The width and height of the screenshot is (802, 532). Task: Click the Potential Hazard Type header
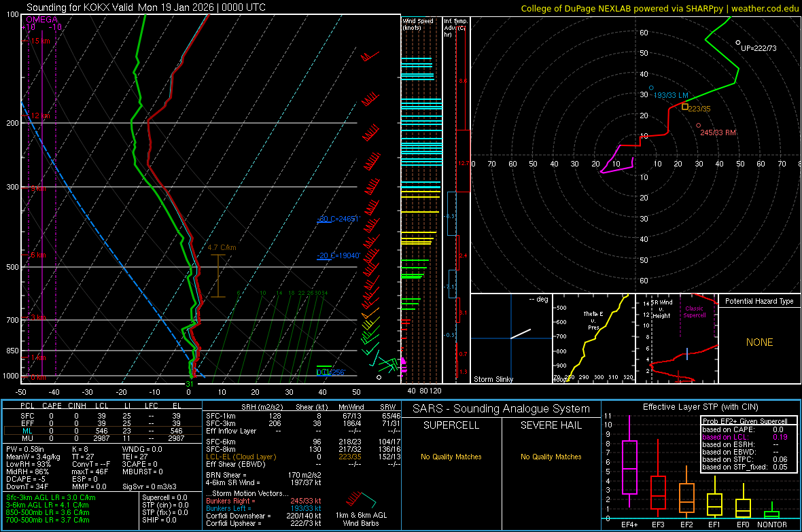pyautogui.click(x=759, y=301)
